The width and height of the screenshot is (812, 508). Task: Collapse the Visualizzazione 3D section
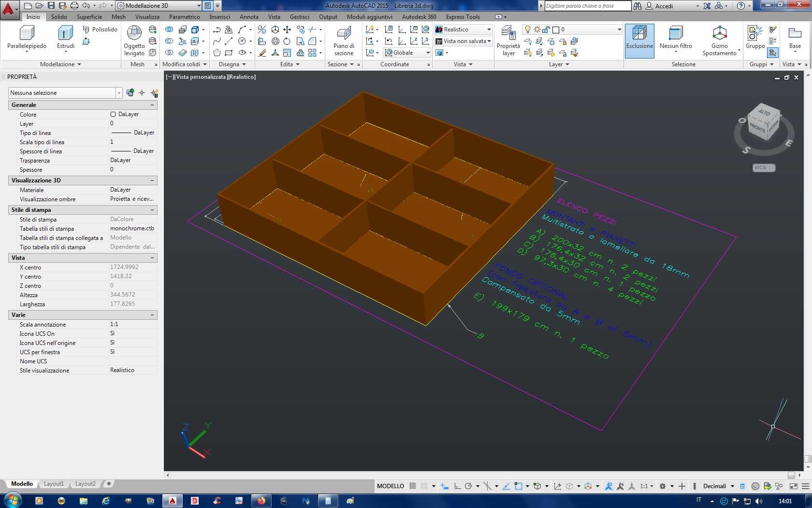pyautogui.click(x=152, y=180)
